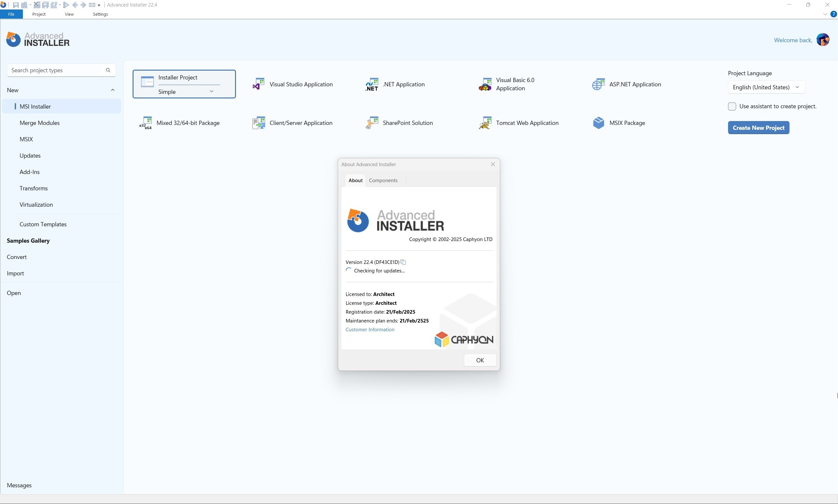Viewport: 838px width, 504px height.
Task: Select the Visual Basic 6.0 Application icon
Action: (485, 84)
